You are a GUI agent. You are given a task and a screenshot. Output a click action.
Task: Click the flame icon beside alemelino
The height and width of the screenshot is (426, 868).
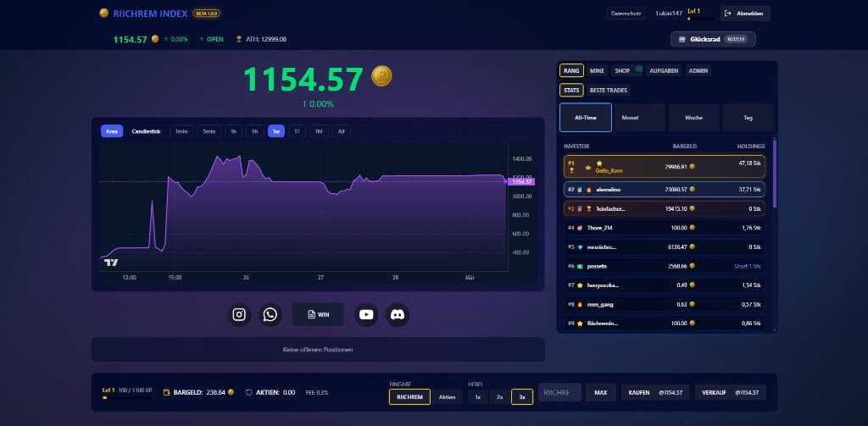point(589,190)
